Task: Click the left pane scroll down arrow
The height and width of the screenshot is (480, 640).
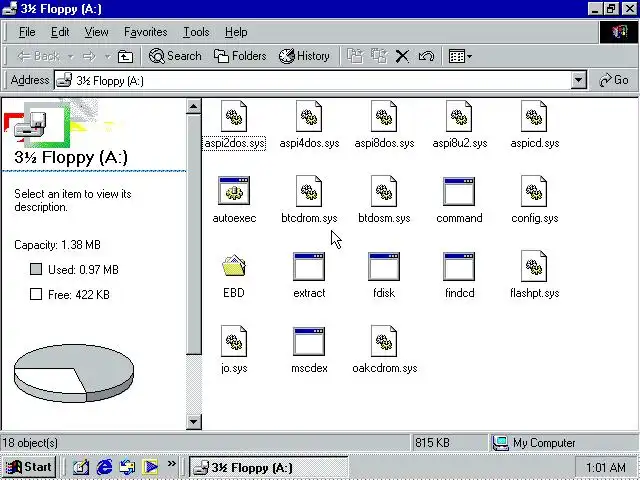Action: click(193, 421)
